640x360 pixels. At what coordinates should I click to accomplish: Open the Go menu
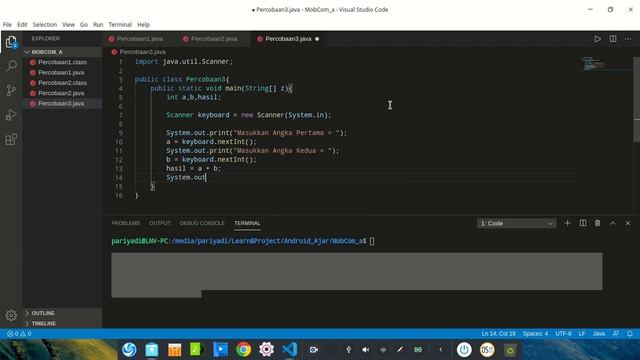click(84, 24)
